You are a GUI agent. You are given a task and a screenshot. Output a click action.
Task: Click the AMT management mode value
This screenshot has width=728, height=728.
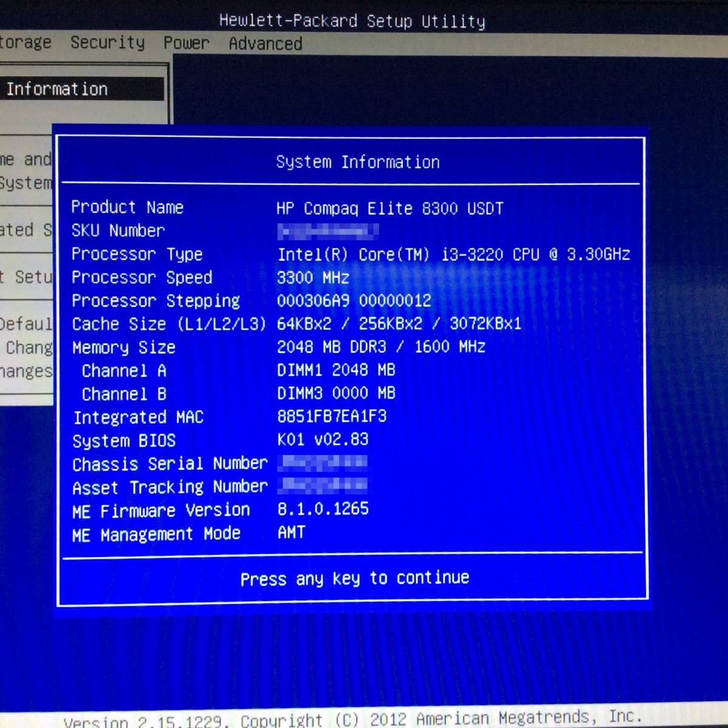tap(291, 533)
